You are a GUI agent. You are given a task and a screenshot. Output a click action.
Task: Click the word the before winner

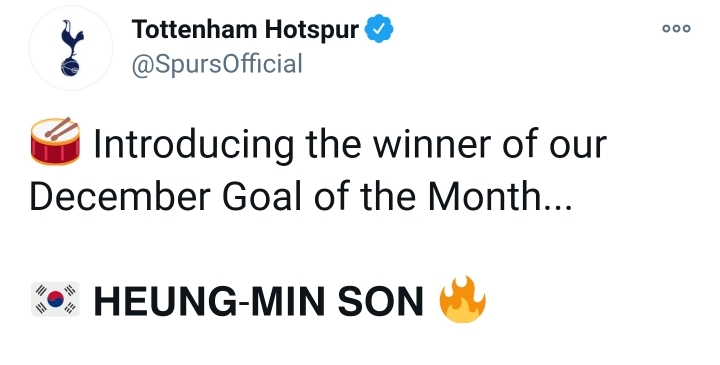pos(333,145)
